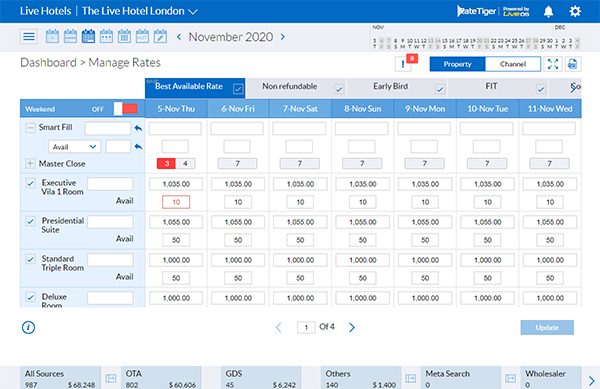The height and width of the screenshot is (389, 600).
Task: Click Standard Triple Room 9-Nov rate field
Action: click(x=425, y=260)
